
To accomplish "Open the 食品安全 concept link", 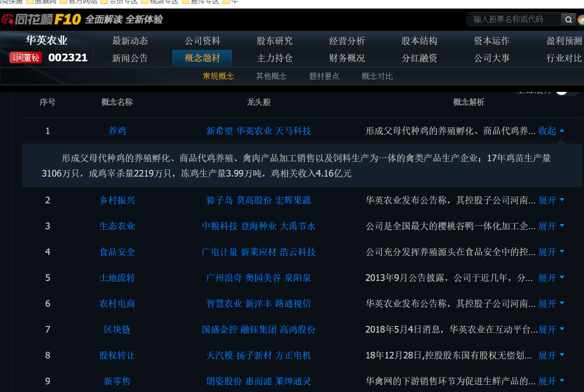I will [x=117, y=252].
